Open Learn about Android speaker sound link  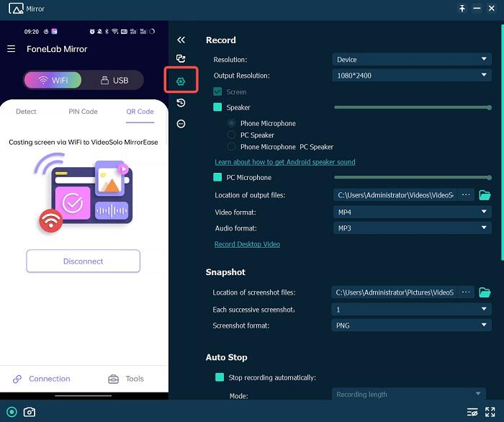tap(285, 162)
